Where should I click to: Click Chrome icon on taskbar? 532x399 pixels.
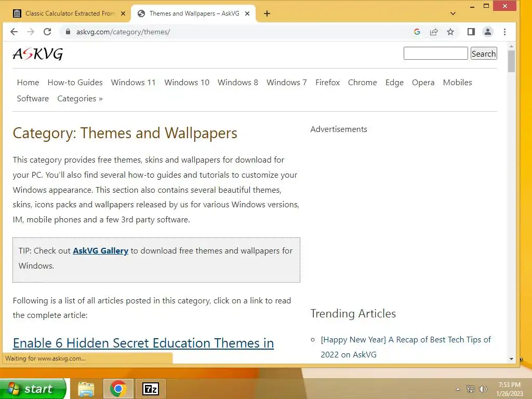pyautogui.click(x=118, y=389)
